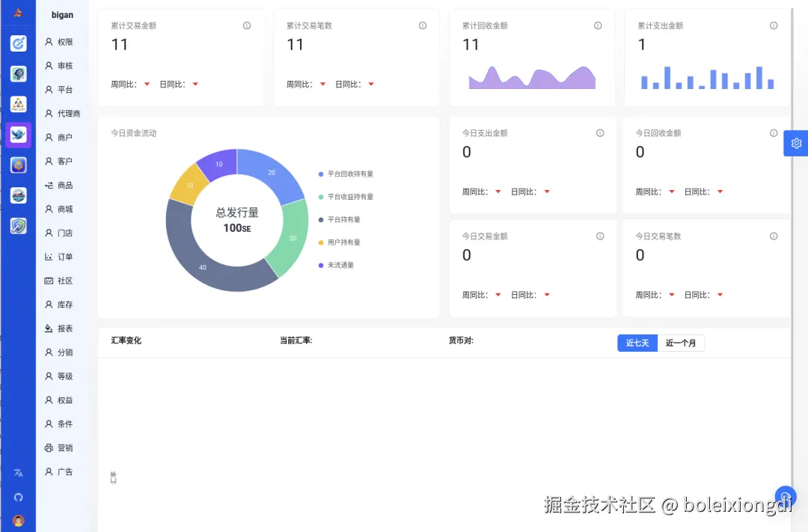Click the dark gray 40 donut segment
Viewport: 808px width, 532px height.
(x=203, y=267)
